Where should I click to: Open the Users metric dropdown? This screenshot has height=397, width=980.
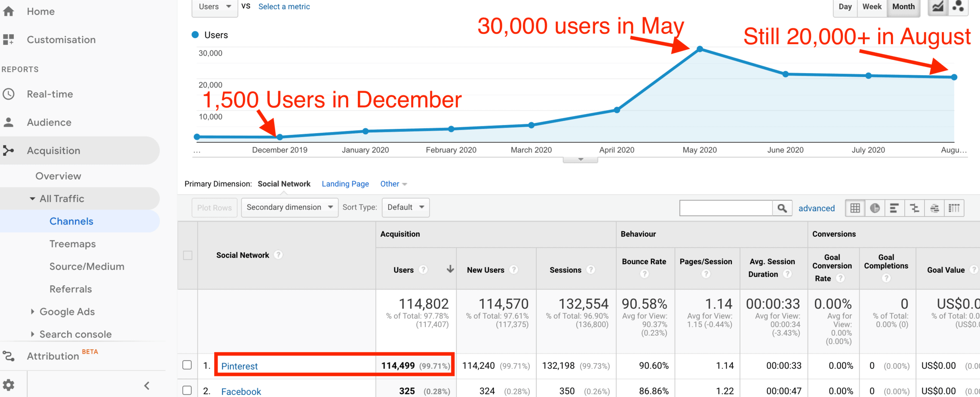(x=215, y=7)
